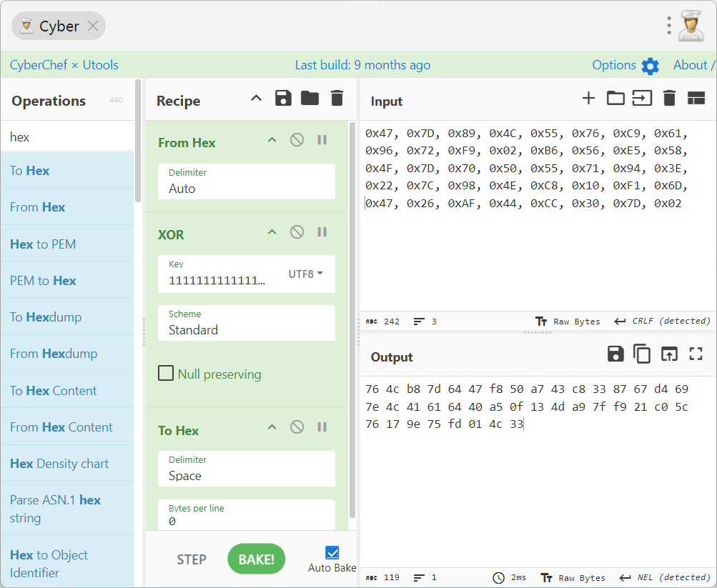The width and height of the screenshot is (717, 588).
Task: Set breakpoint on XOR operation
Action: (322, 232)
